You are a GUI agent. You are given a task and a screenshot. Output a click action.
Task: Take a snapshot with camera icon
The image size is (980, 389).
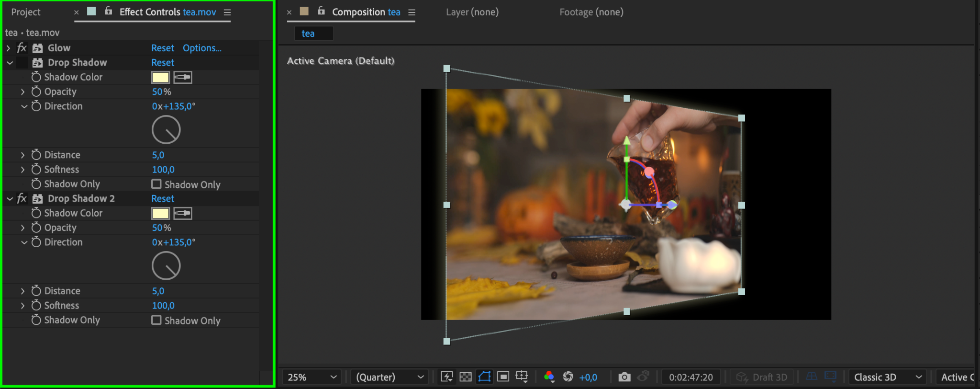tap(624, 377)
